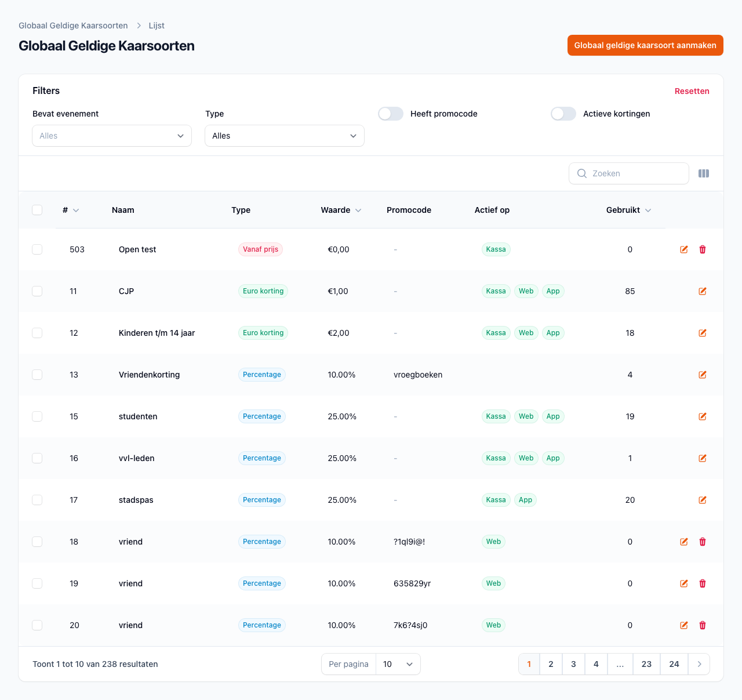Click the edit icon for Open test row
The image size is (742, 700).
pyautogui.click(x=684, y=249)
